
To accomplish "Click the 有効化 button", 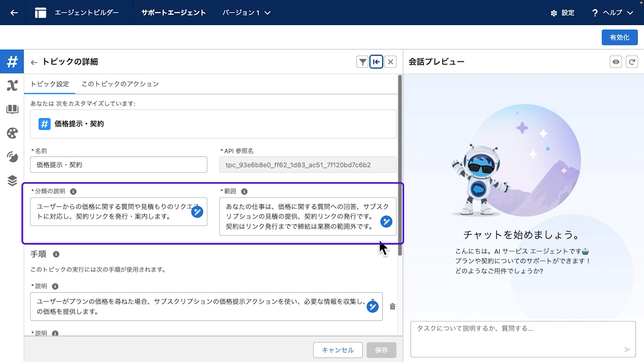I will pos(619,38).
